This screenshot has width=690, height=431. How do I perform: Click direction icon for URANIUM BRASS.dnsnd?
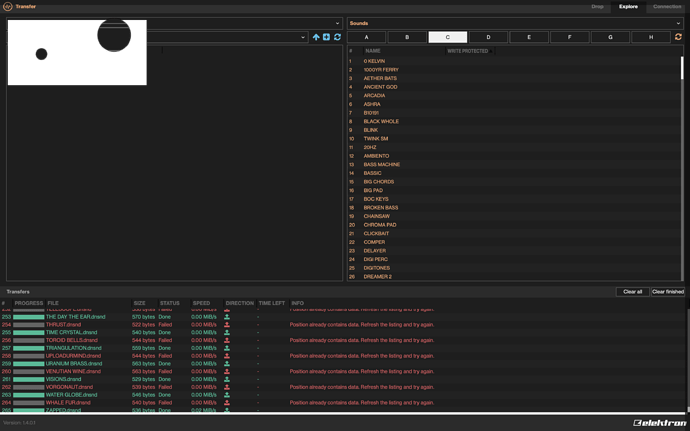pyautogui.click(x=227, y=364)
